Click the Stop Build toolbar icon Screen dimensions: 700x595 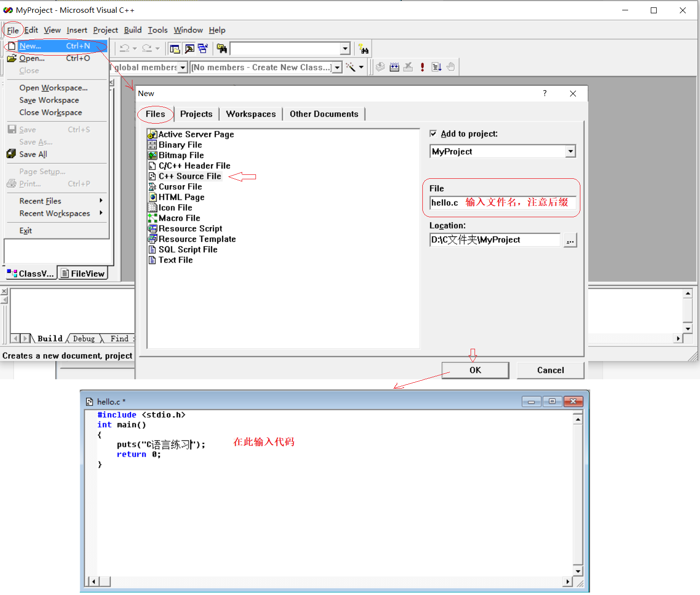pos(408,67)
